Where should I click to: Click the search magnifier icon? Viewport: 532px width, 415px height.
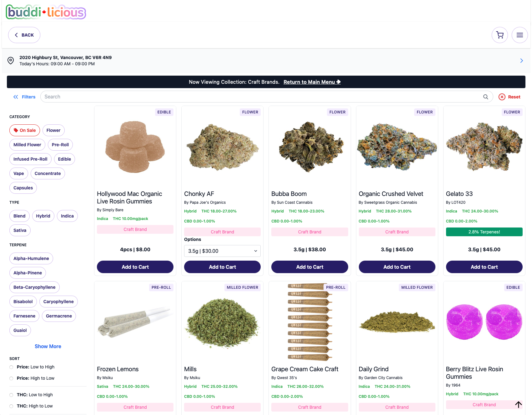(x=485, y=97)
